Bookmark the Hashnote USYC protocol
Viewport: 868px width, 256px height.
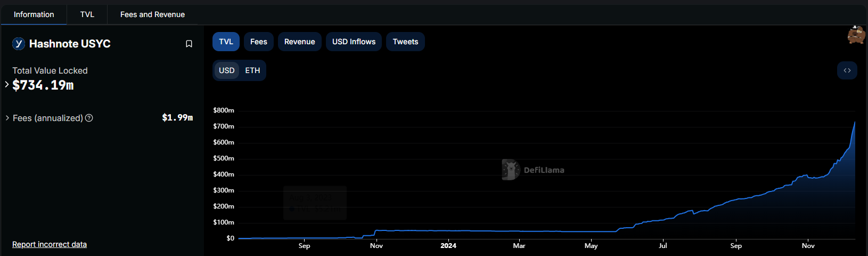(189, 44)
